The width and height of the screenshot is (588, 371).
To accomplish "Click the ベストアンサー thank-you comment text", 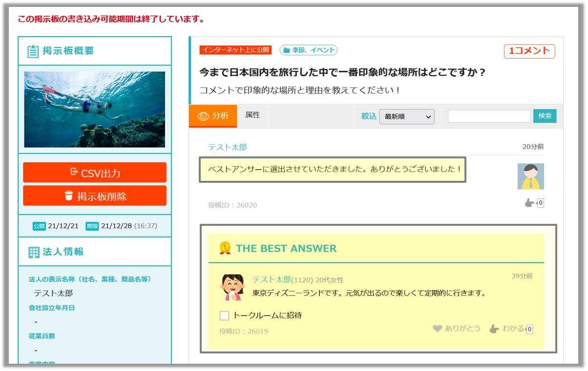I will point(335,169).
